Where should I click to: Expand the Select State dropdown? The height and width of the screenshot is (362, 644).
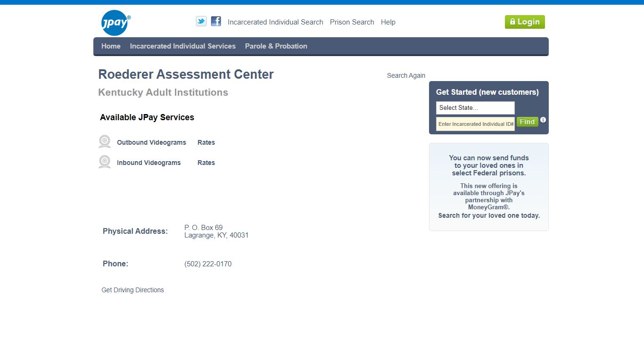pyautogui.click(x=475, y=108)
